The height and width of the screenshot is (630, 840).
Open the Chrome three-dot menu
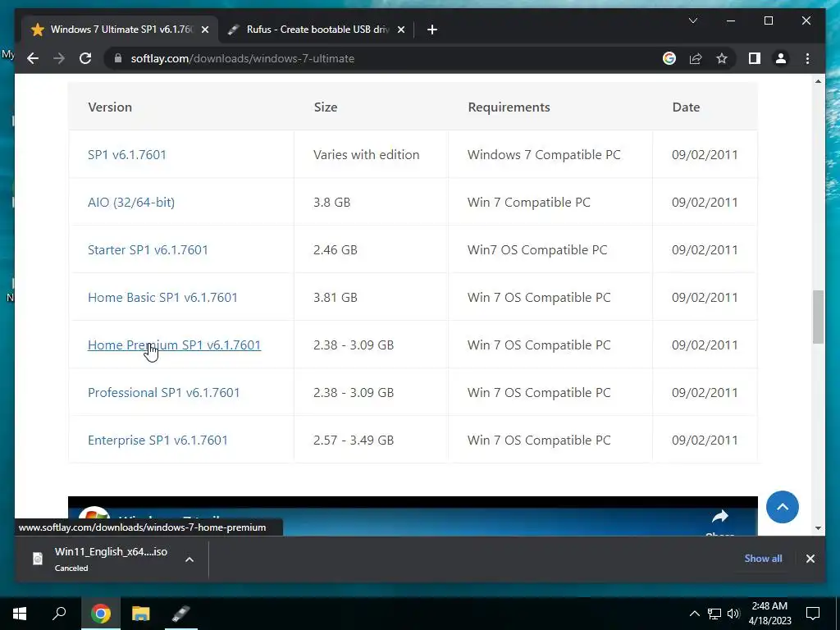pos(807,58)
